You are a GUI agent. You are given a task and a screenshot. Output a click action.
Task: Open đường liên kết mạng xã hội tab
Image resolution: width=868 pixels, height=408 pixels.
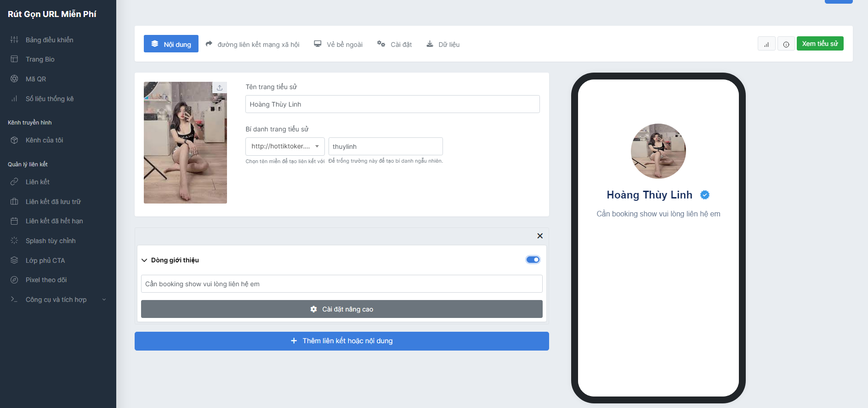click(x=252, y=45)
